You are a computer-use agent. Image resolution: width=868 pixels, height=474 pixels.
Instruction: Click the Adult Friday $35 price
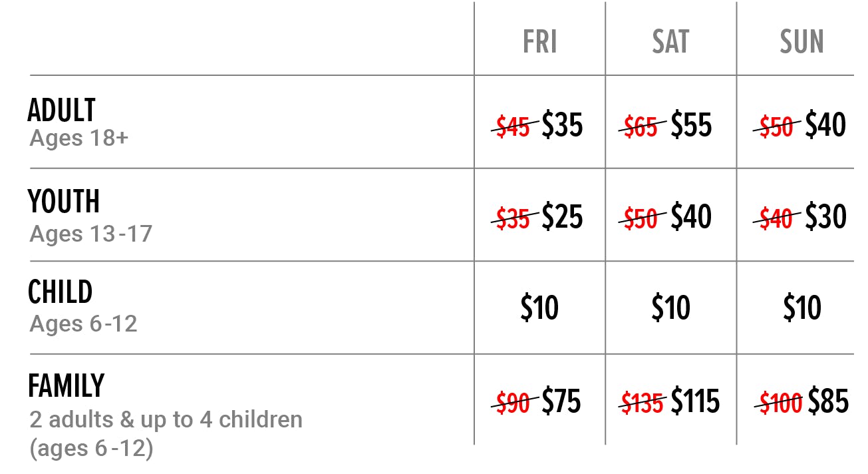[562, 125]
